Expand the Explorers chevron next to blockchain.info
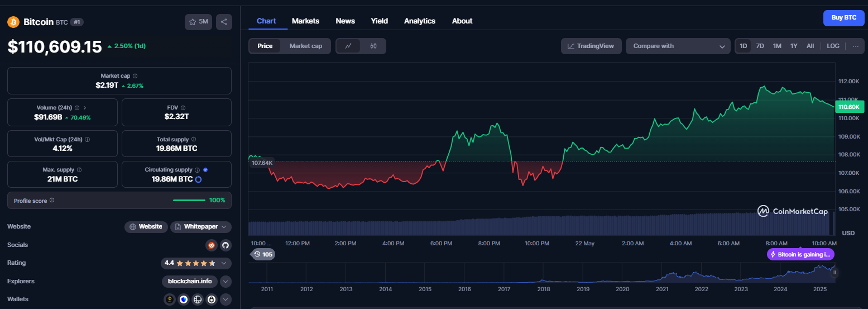Screen dimensions: 868x309 click(226, 281)
